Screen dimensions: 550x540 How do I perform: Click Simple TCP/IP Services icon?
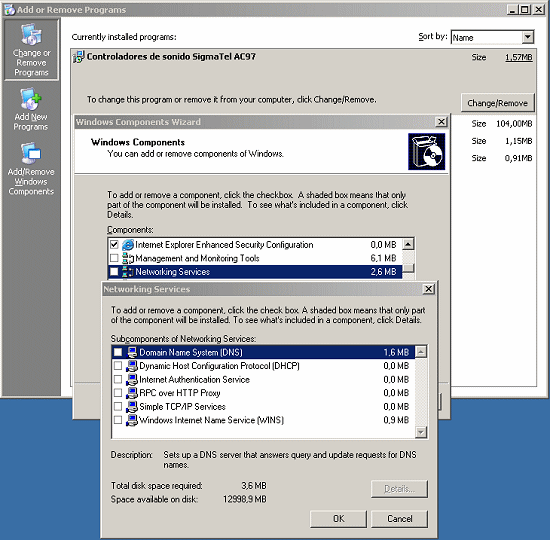coord(132,407)
